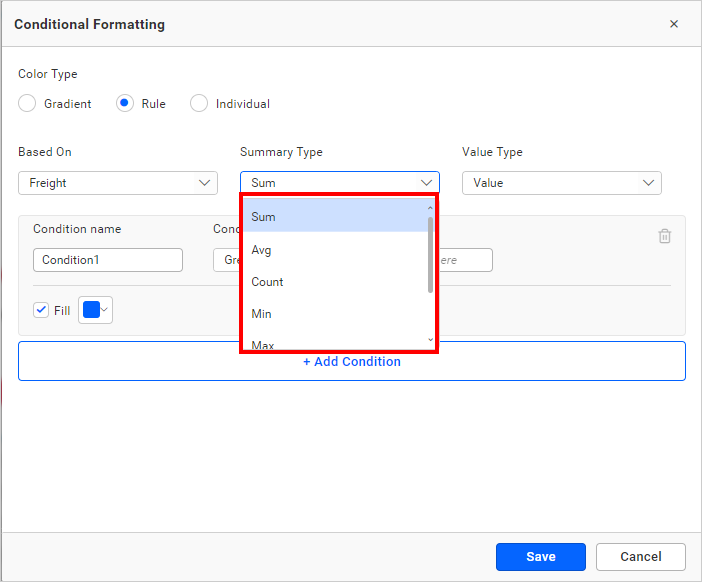This screenshot has width=702, height=582.
Task: Uncheck the Fill checkbox
Action: [x=41, y=310]
